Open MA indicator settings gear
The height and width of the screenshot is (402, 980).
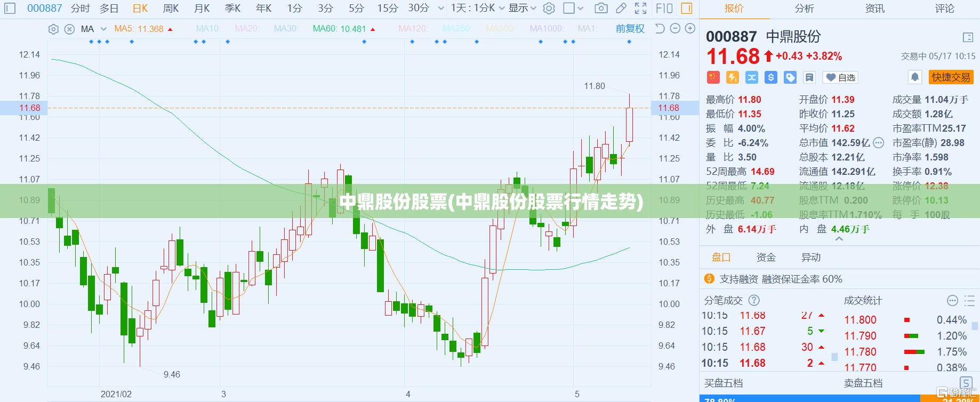[53, 29]
